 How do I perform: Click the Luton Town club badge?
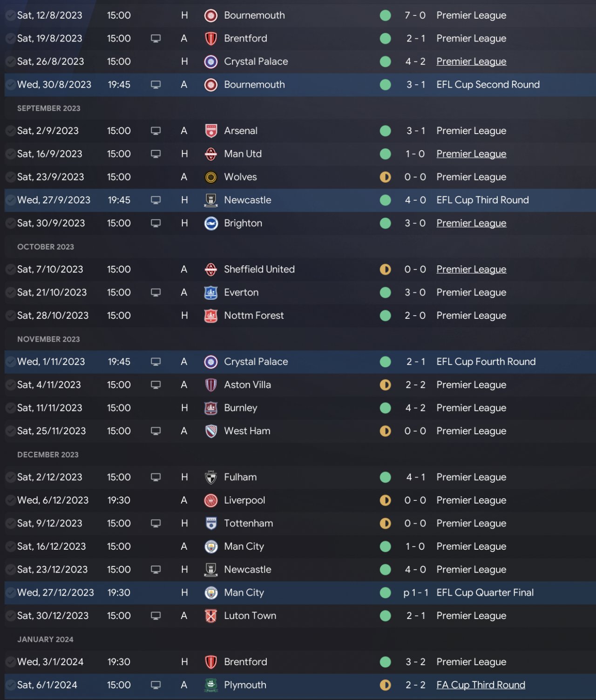tap(211, 616)
